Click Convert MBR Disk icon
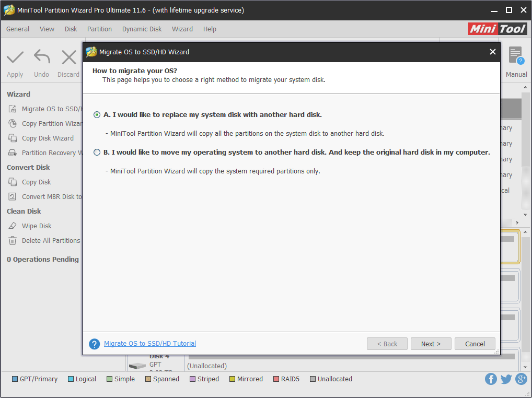Screen dimensions: 532x398 (12, 196)
